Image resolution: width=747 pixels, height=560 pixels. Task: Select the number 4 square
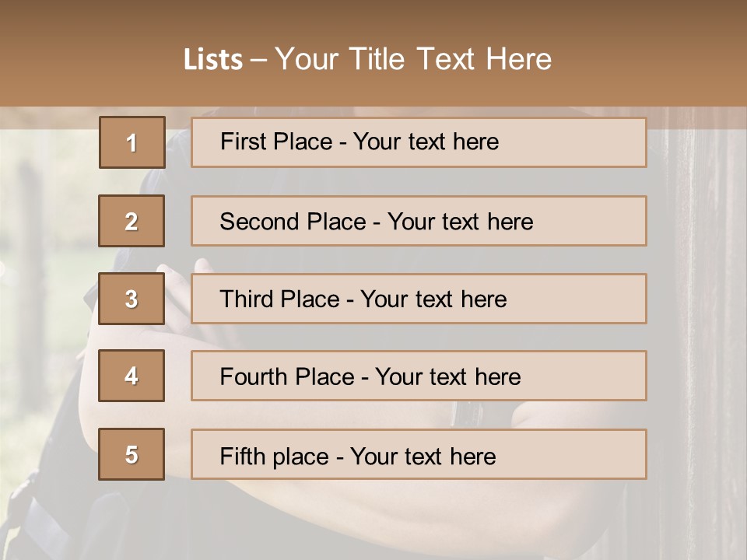132,376
